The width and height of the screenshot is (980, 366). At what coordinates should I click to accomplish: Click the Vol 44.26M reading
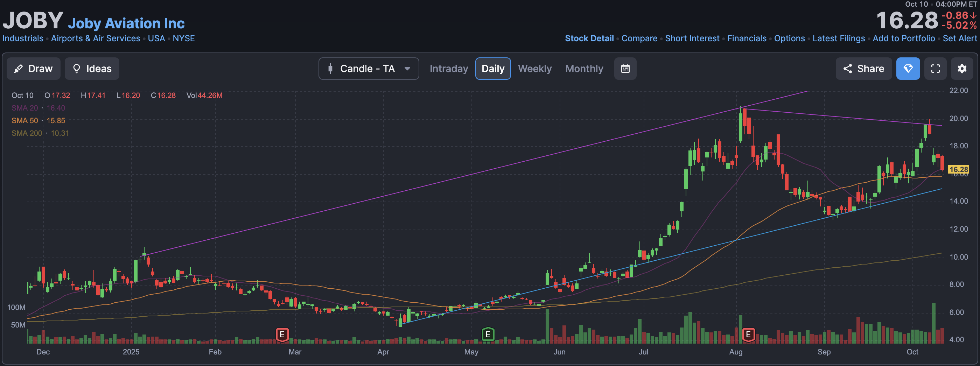point(204,96)
